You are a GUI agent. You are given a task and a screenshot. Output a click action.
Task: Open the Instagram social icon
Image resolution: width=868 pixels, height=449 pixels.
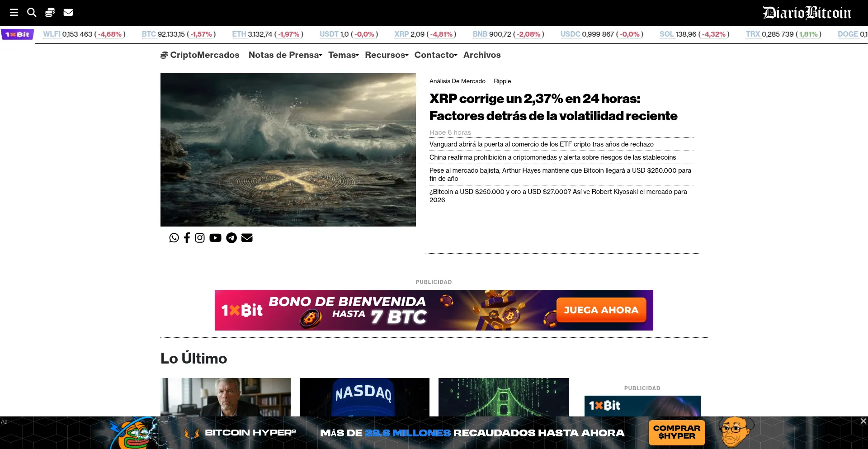click(200, 238)
